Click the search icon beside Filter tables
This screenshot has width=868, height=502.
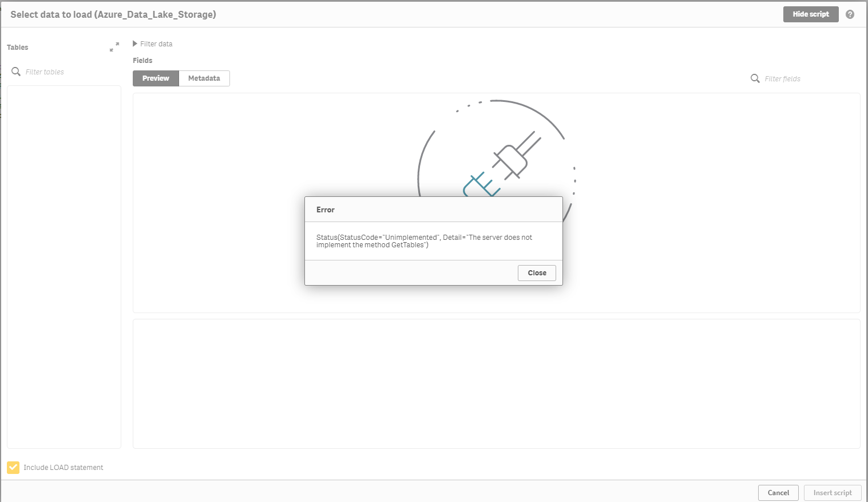[16, 72]
